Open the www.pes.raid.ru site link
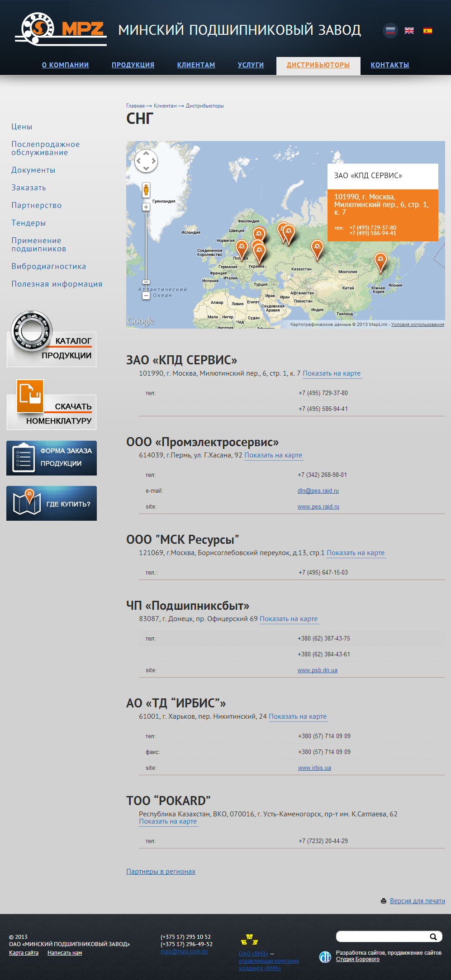Image resolution: width=451 pixels, height=980 pixels. pyautogui.click(x=318, y=507)
